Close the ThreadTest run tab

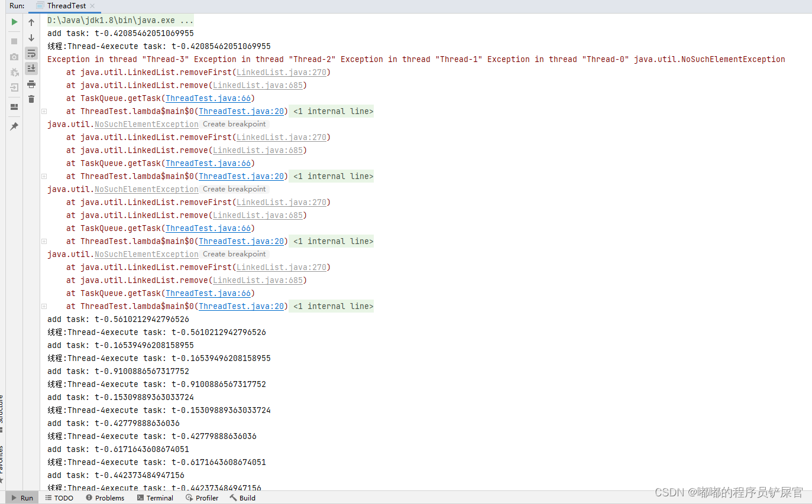[92, 6]
